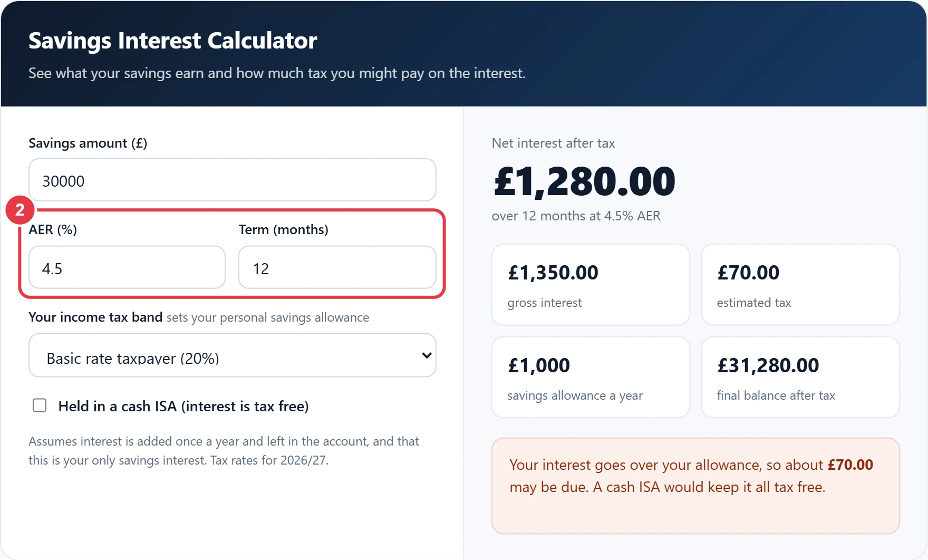This screenshot has width=928, height=560.
Task: Click the bold £70.00 in the warning
Action: coord(850,465)
